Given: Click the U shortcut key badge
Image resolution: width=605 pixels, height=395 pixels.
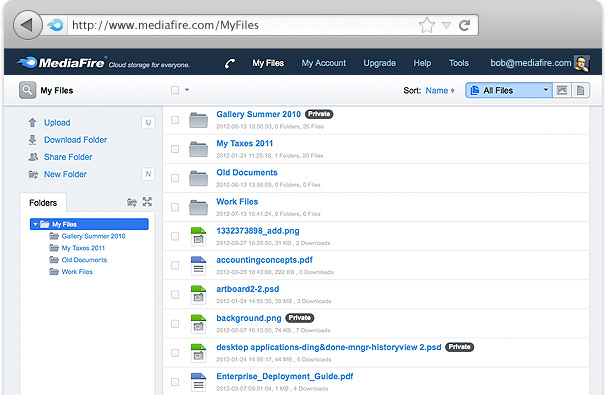Looking at the screenshot, I should [x=148, y=123].
